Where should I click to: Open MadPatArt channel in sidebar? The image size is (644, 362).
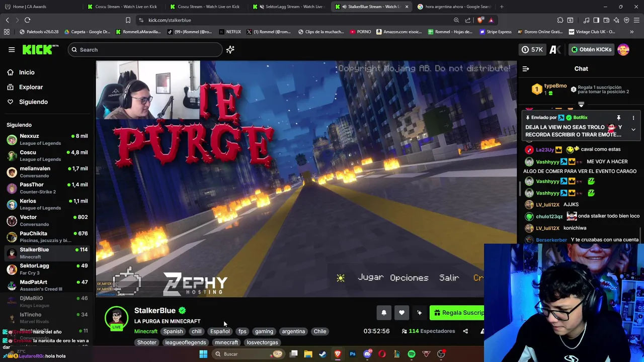[48, 286]
